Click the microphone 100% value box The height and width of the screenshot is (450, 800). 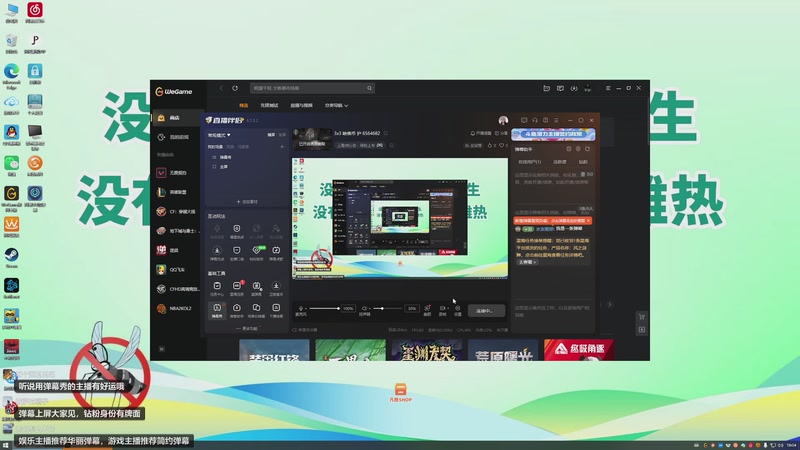point(348,309)
